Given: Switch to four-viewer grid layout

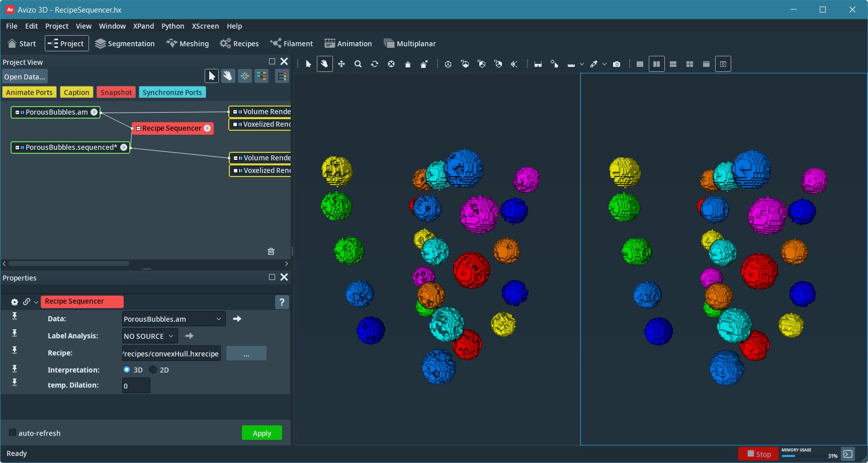Looking at the screenshot, I should click(689, 64).
